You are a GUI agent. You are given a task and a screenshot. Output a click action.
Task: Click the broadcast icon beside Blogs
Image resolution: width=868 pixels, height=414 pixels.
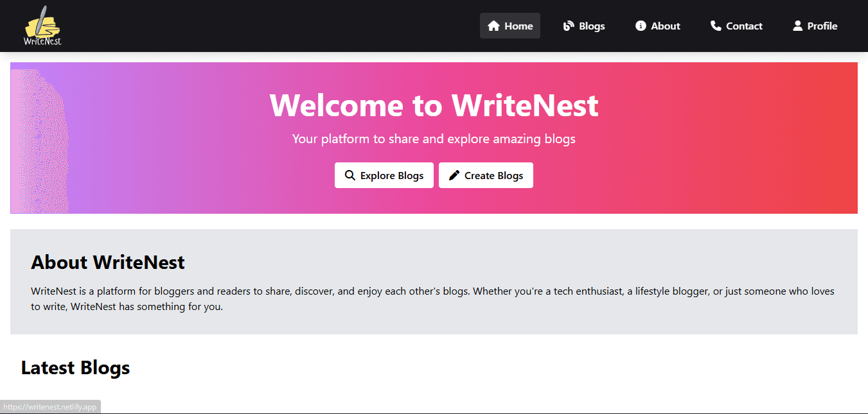click(567, 26)
